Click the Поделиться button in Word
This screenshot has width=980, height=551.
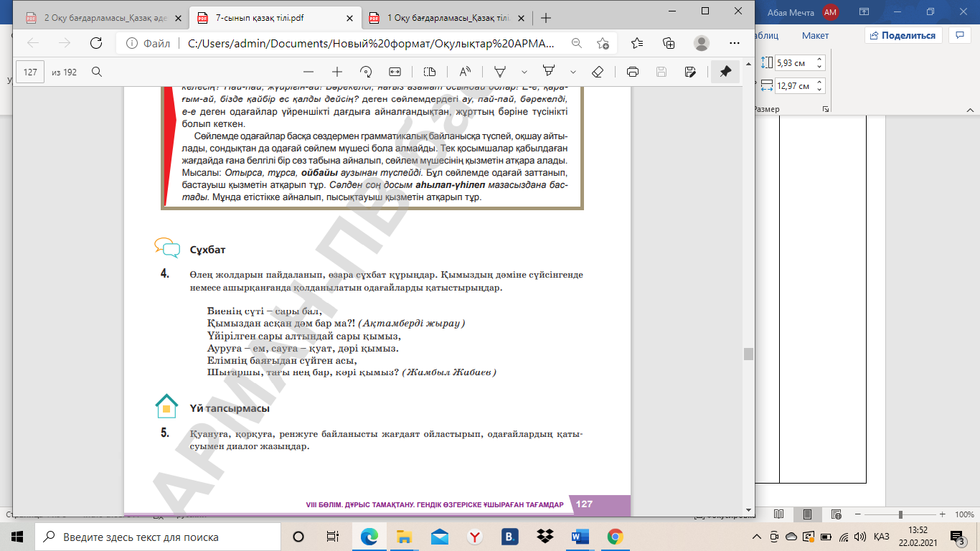[903, 35]
